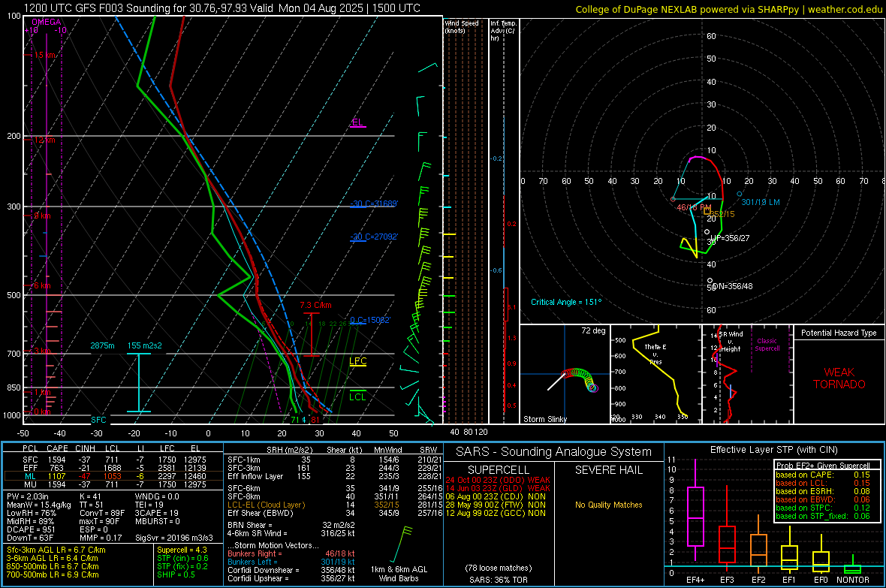This screenshot has height=588, width=886.
Task: Click the 'SARS: 36% TOR' text
Action: [x=498, y=580]
